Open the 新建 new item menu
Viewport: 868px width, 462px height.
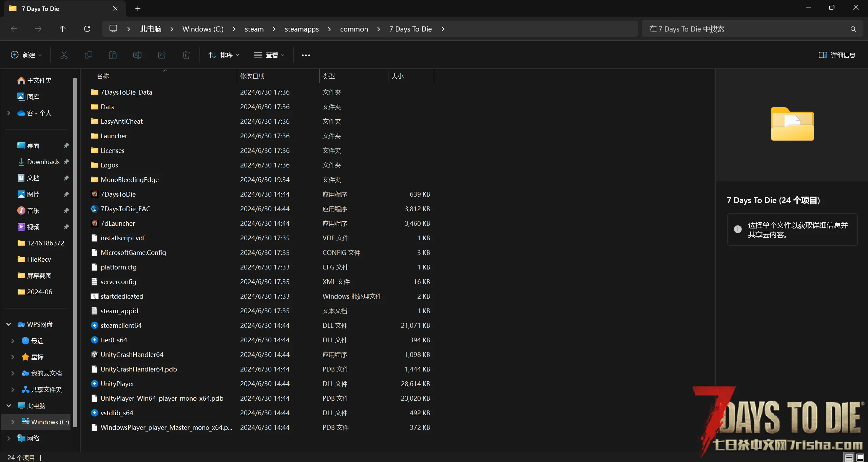[x=26, y=55]
